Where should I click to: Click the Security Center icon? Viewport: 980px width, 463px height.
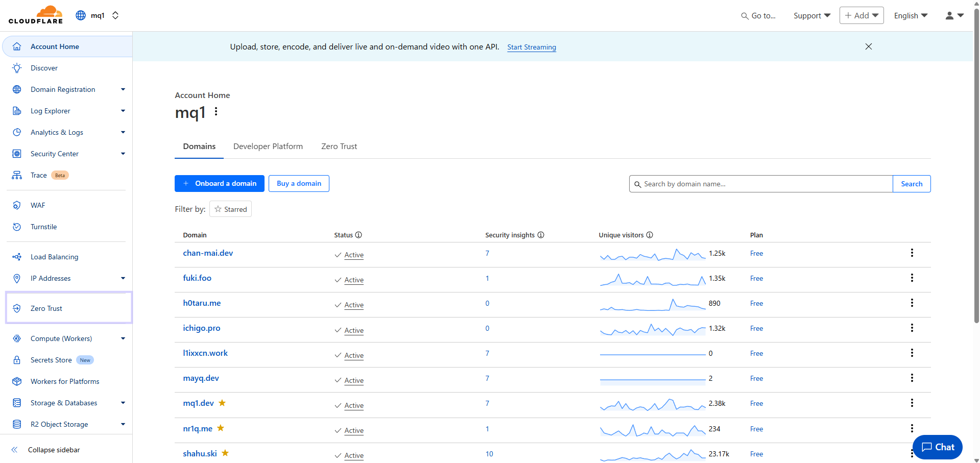tap(17, 154)
